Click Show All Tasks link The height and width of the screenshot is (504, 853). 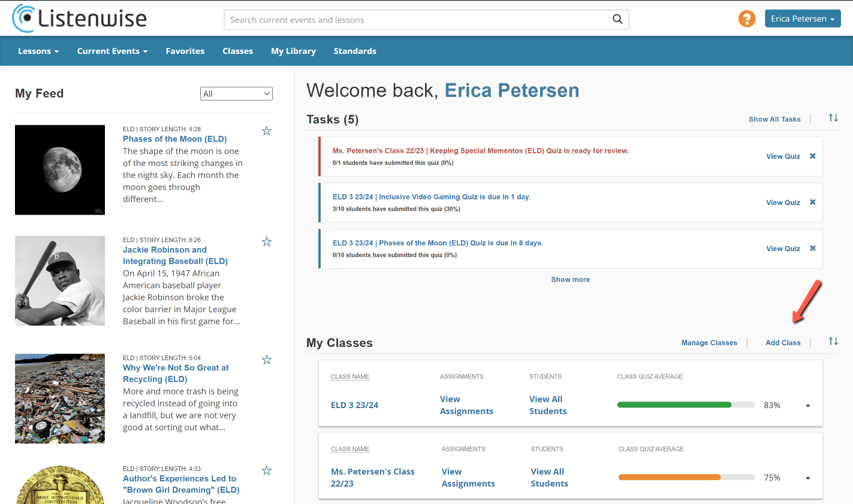point(774,119)
